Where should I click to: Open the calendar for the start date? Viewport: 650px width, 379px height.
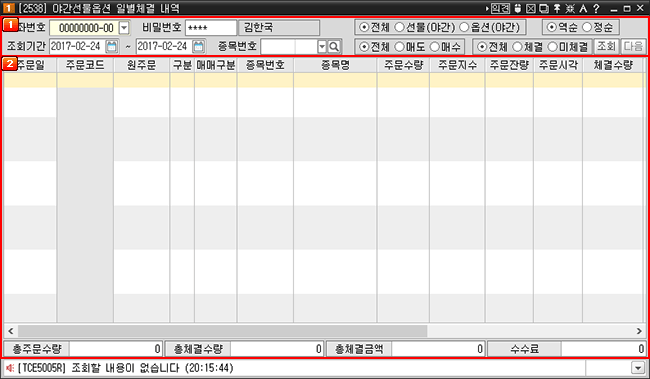(x=112, y=46)
